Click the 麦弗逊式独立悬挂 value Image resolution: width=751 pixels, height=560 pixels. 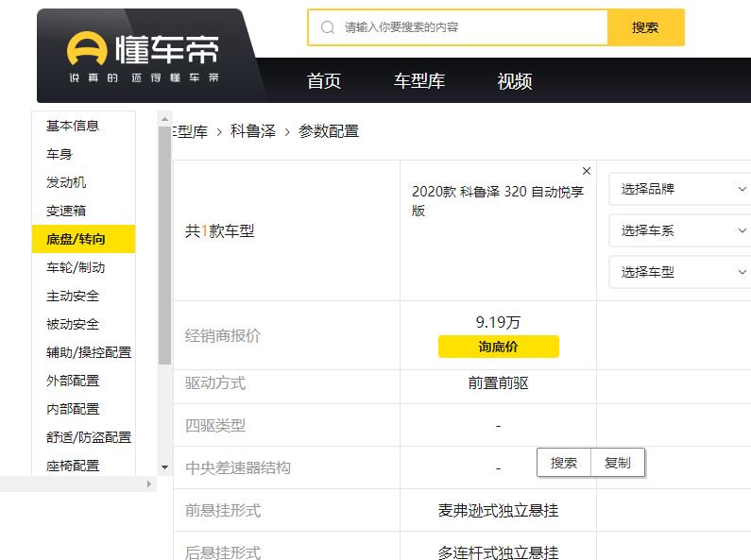click(x=498, y=510)
